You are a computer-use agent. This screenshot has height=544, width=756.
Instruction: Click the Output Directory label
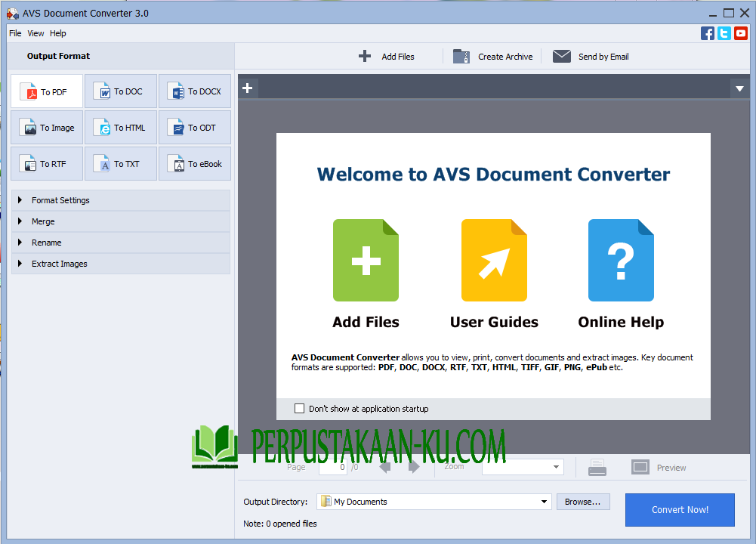276,502
